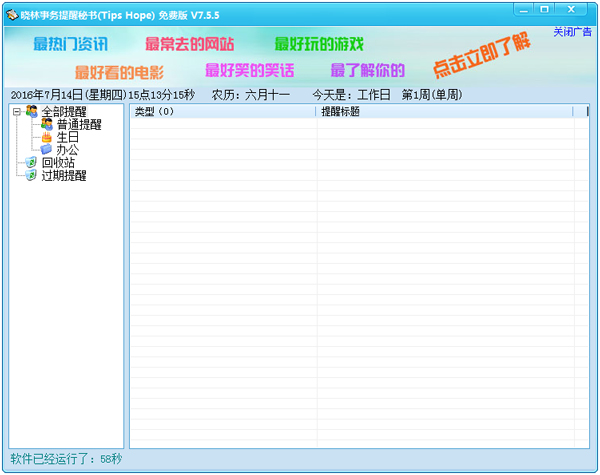This screenshot has height=475, width=600.
Task: Collapse the 全部提醒 tree node
Action: (x=17, y=111)
